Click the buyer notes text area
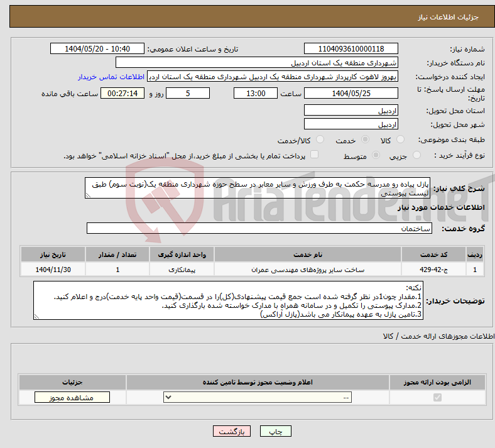This screenshot has height=448, width=495. click(x=228, y=300)
